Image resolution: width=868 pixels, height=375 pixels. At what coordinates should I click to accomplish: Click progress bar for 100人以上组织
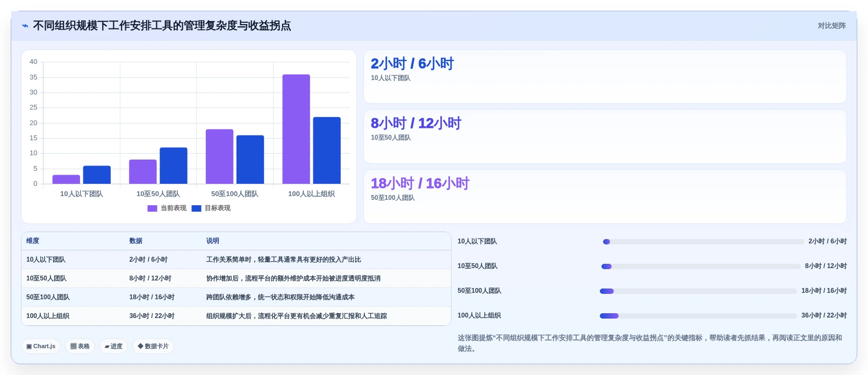(698, 316)
